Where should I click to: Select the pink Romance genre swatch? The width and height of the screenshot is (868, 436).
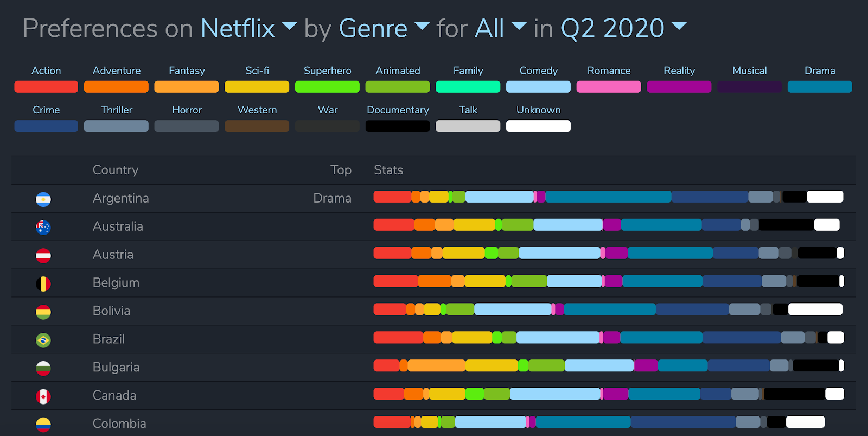(609, 87)
